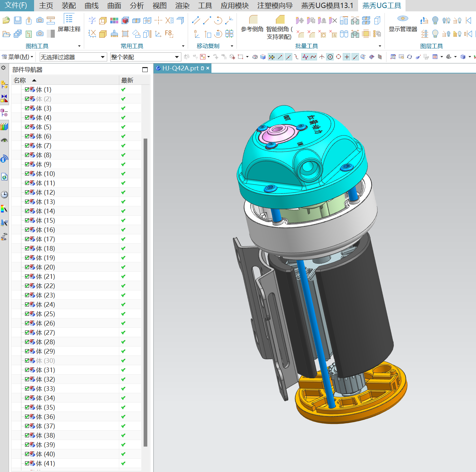476x472 pixels.
Task: Switch to the 燕秀UG模具13.1 tab
Action: coord(327,5)
